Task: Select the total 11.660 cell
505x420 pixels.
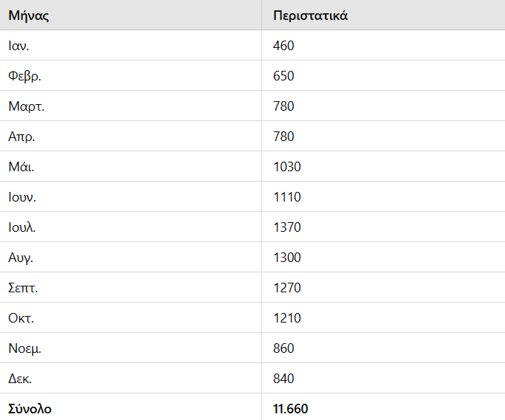Action: click(383, 407)
